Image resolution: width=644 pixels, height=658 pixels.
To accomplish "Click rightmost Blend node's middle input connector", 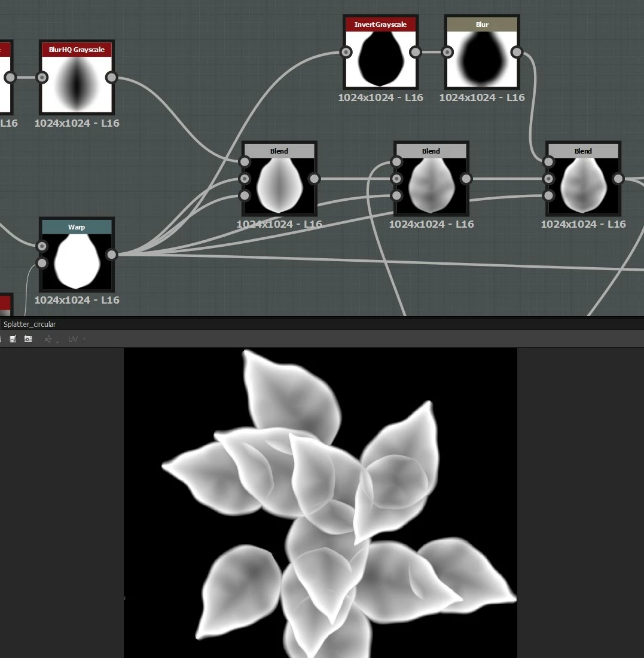I will coord(548,179).
